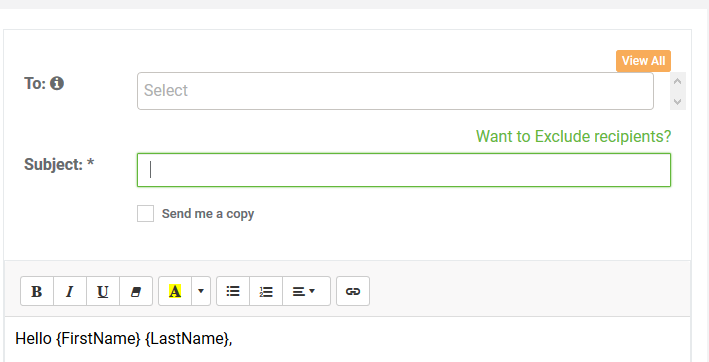Apply Italic formatting button
This screenshot has width=709, height=362.
(x=70, y=291)
